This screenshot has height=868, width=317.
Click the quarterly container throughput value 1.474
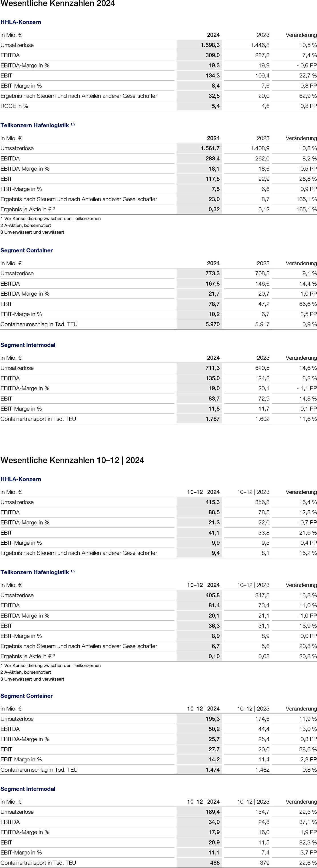(x=213, y=770)
